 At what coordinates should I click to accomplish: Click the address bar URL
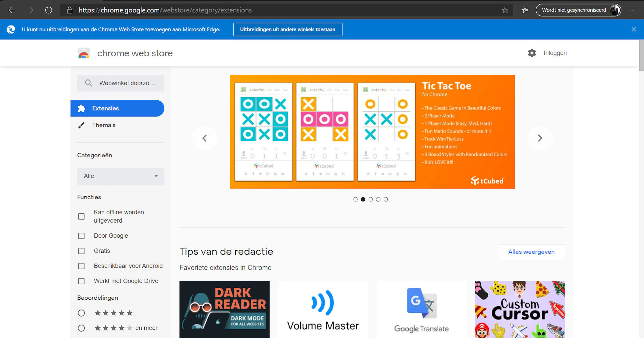165,10
